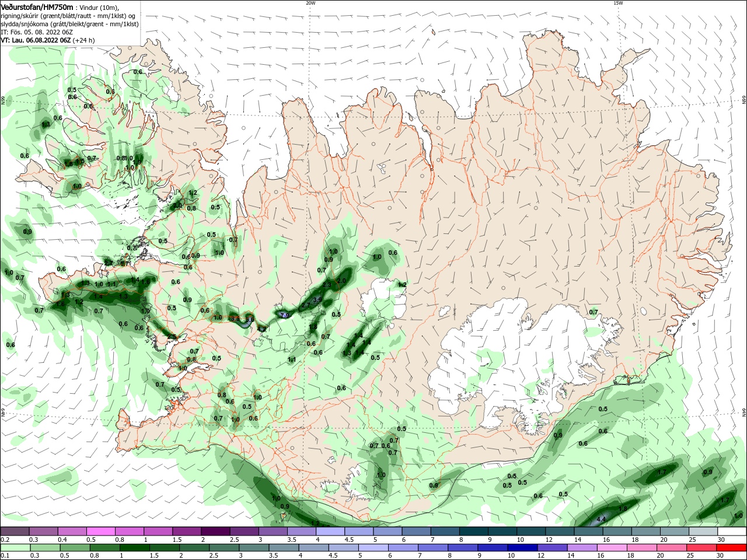This screenshot has width=747, height=560.
Task: Pick the dusky purple 0.2 swatch, top legend row
Action: tap(15, 531)
